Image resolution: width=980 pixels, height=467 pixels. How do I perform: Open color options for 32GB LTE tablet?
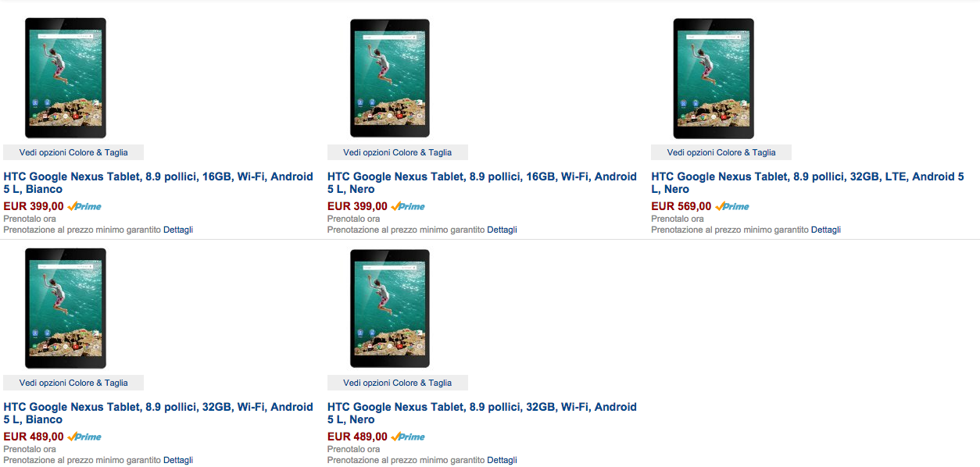(721, 152)
